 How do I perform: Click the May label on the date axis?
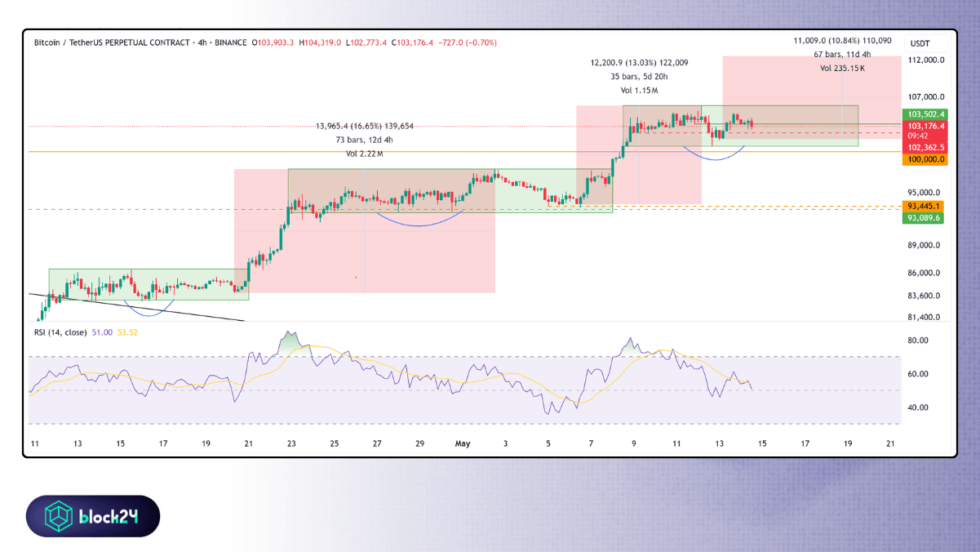coord(463,443)
